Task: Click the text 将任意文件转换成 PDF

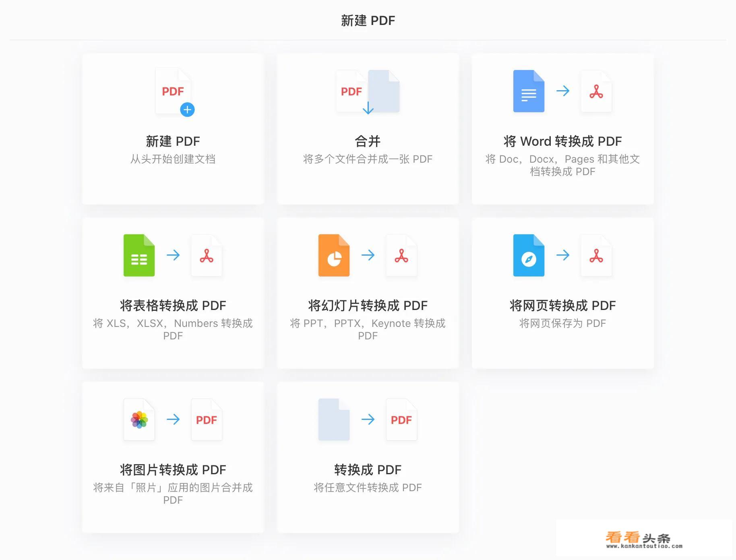Action: tap(368, 488)
